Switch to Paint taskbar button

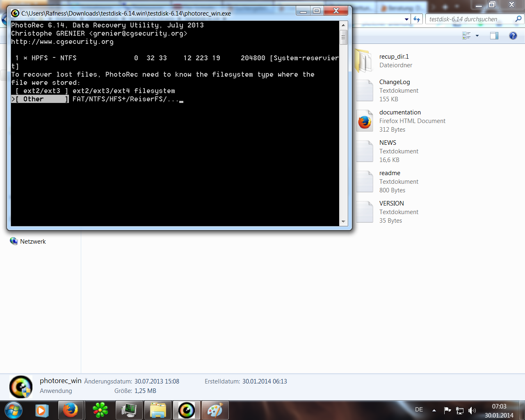(x=215, y=410)
